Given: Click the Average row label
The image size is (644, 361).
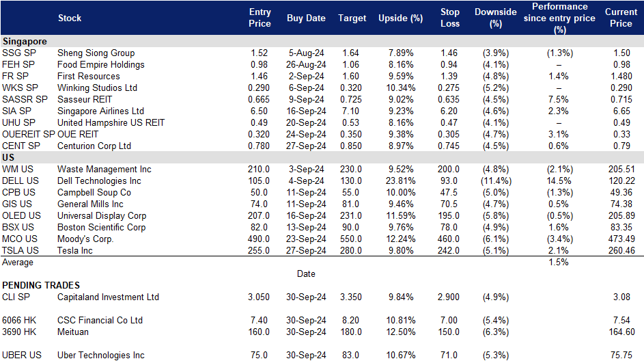Looking at the screenshot, I should pyautogui.click(x=18, y=263).
